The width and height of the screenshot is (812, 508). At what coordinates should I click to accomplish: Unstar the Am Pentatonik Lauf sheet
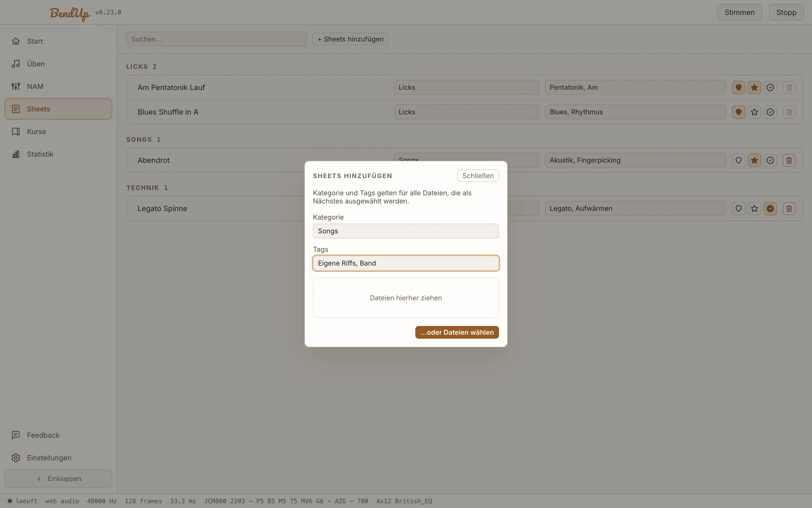pos(754,87)
